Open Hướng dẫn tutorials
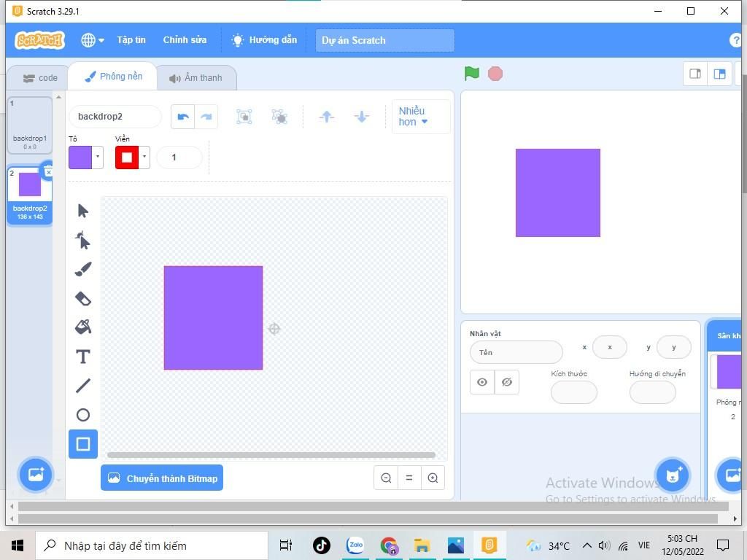Viewport: 747px width, 560px height. coord(264,40)
